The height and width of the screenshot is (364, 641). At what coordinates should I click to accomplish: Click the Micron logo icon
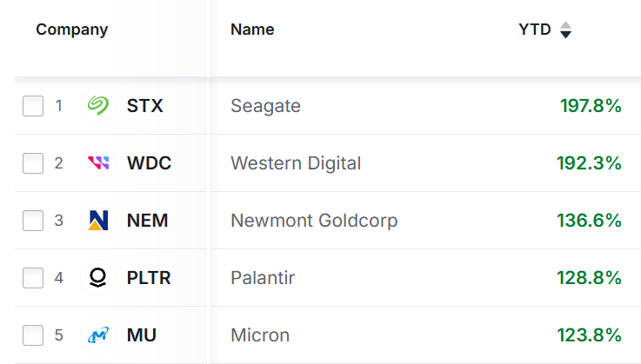click(98, 335)
